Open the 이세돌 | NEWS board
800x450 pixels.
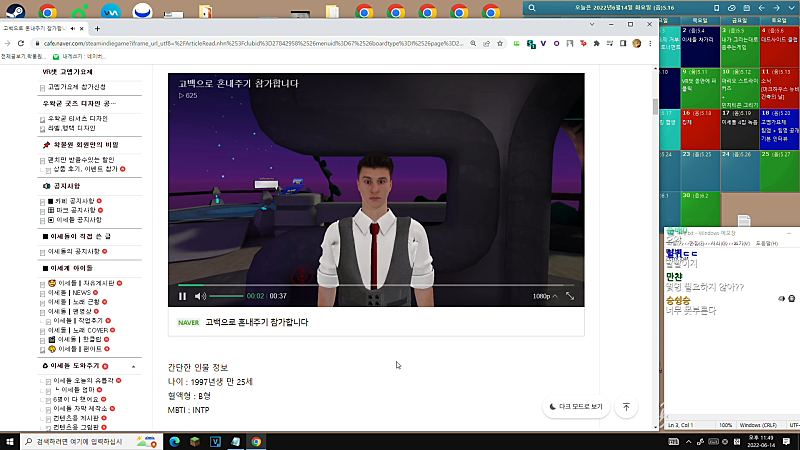(x=69, y=292)
